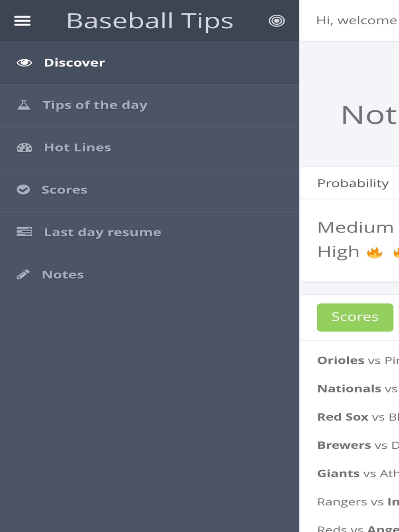Click the green Scores button
This screenshot has height=532, width=399.
tap(355, 317)
